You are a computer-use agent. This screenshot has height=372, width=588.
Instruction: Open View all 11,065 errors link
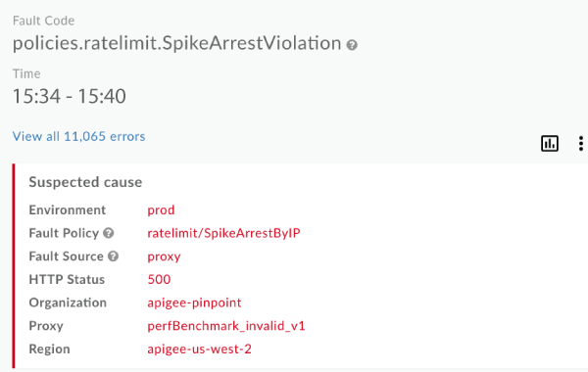tap(78, 136)
